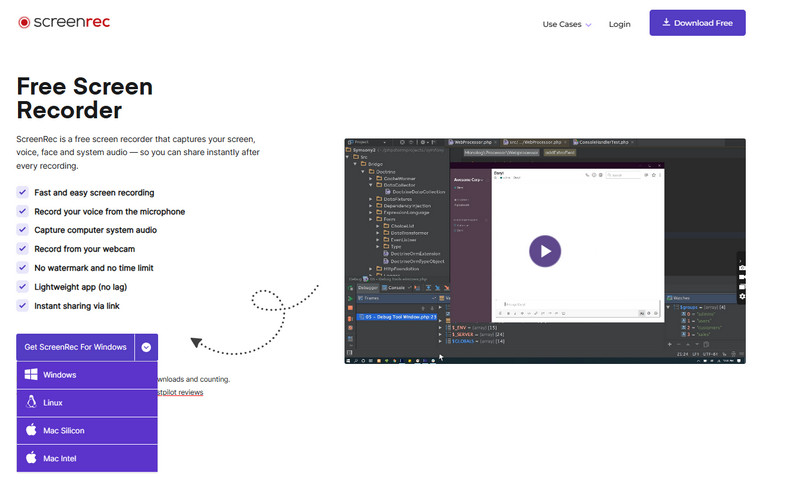Click 'Capture computer system audio' text

[x=95, y=230]
